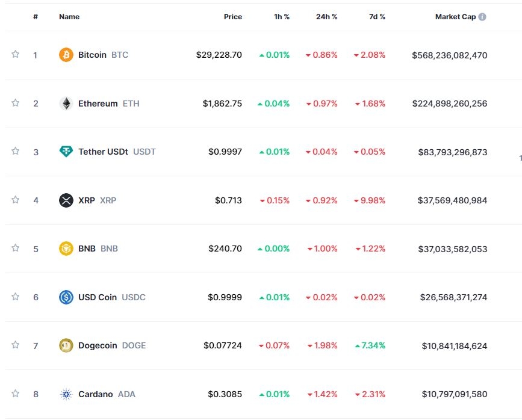The height and width of the screenshot is (420, 522).
Task: Sort by the 1h % column header
Action: coord(281,17)
